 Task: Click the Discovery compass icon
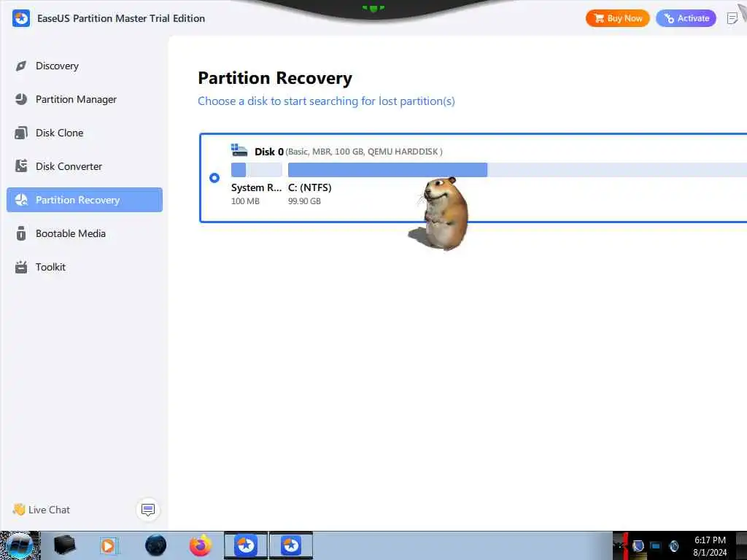(x=21, y=66)
